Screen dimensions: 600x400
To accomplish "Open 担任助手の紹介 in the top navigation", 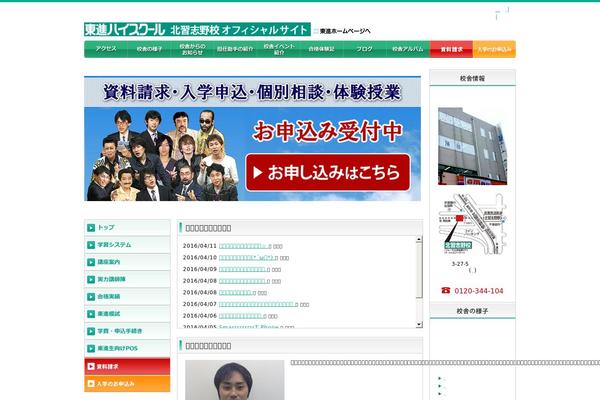I will [235, 49].
